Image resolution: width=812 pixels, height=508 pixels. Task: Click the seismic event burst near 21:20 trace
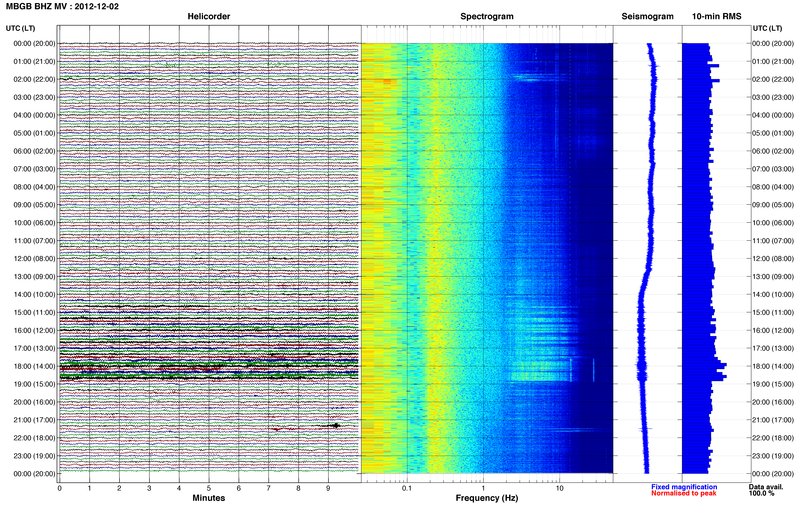[335, 426]
